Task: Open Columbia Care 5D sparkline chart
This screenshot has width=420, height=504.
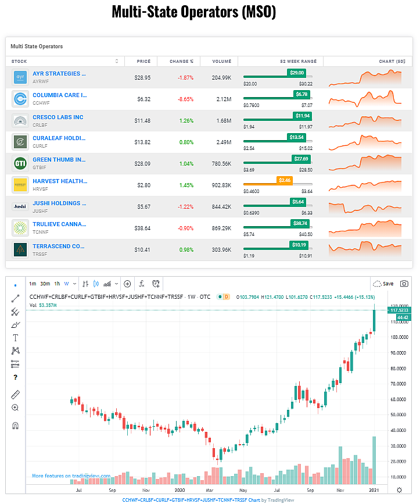Action: [x=365, y=99]
